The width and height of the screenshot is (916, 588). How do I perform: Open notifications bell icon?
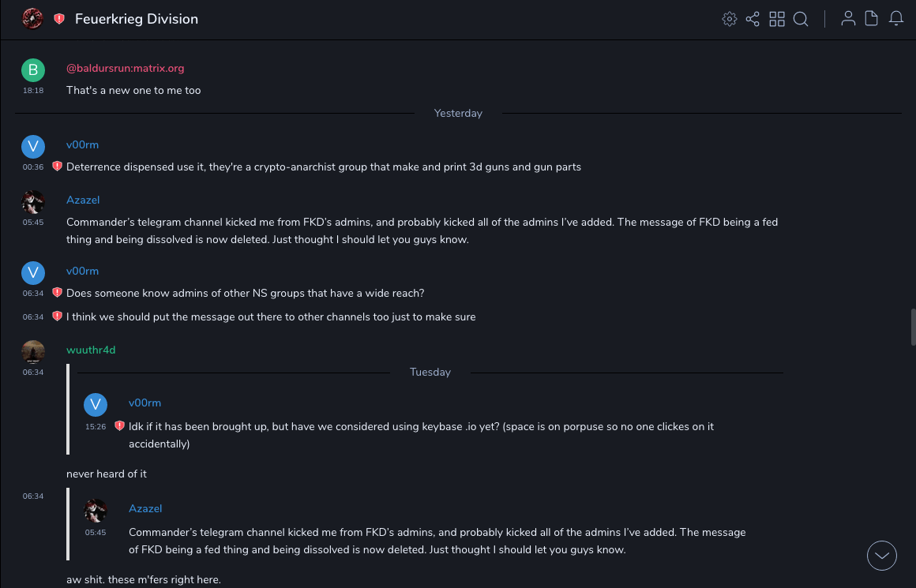point(896,19)
